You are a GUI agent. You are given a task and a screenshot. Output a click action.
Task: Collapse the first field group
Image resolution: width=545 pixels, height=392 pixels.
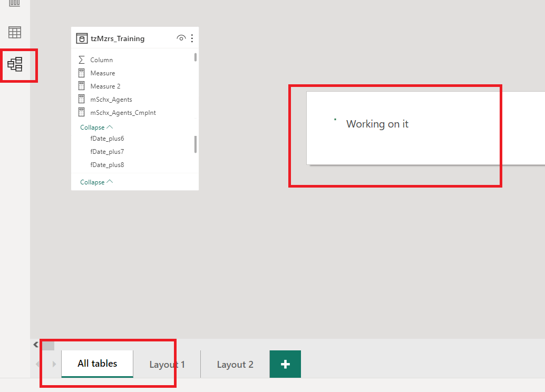(96, 127)
